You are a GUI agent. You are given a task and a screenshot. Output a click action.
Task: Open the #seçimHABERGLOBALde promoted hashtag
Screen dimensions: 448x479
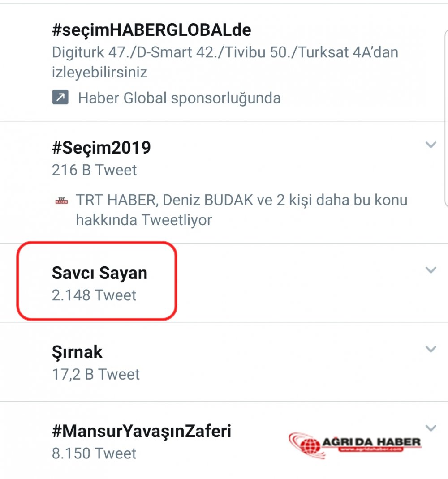pyautogui.click(x=151, y=30)
